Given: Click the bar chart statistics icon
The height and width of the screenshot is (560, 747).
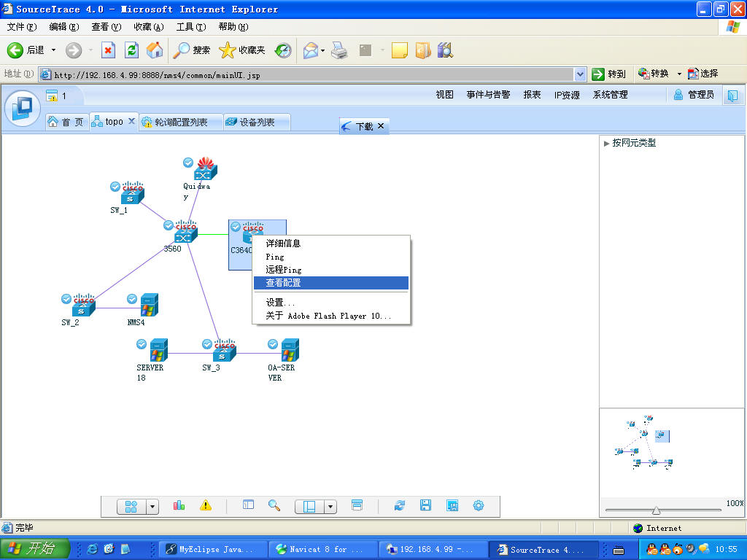Looking at the screenshot, I should tap(179, 505).
